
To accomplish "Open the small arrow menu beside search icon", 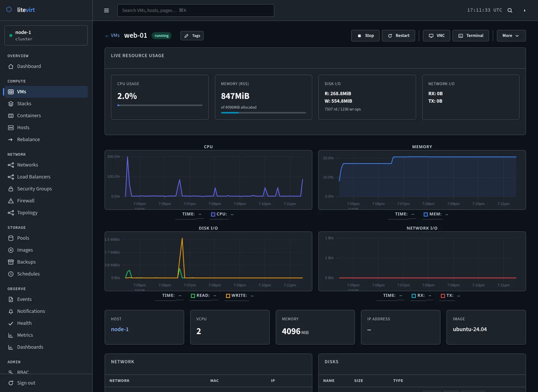I will coord(525,10).
